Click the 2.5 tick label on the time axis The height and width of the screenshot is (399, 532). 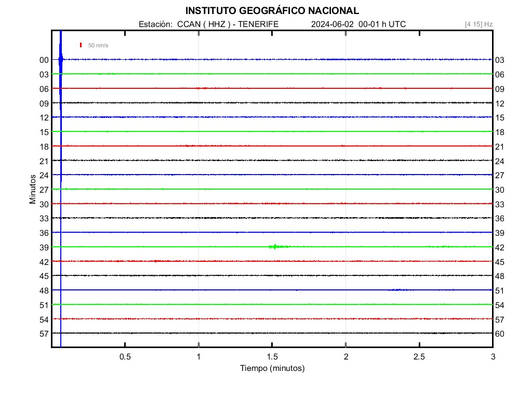(419, 357)
